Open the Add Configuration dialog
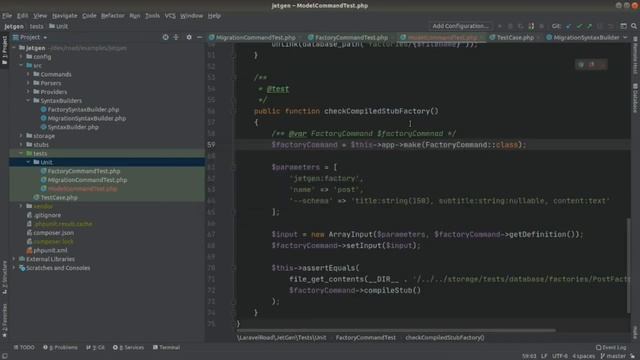 pyautogui.click(x=460, y=26)
